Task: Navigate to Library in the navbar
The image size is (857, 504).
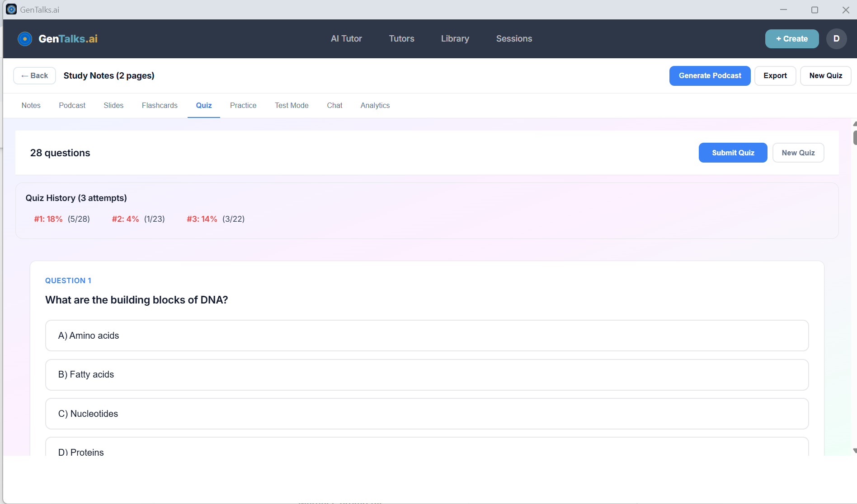Action: coord(455,39)
